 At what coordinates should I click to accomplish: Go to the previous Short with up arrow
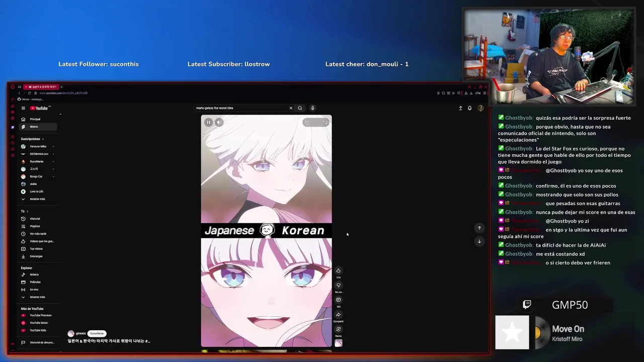(x=479, y=228)
